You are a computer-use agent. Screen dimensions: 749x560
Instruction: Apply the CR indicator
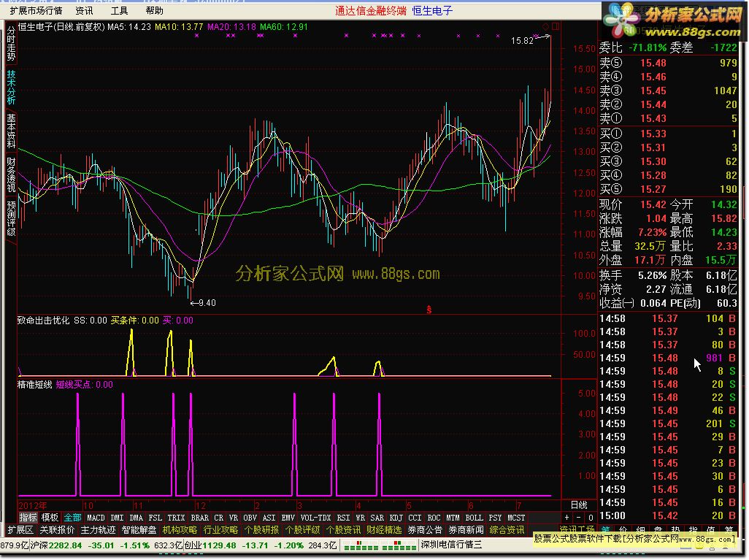(219, 518)
